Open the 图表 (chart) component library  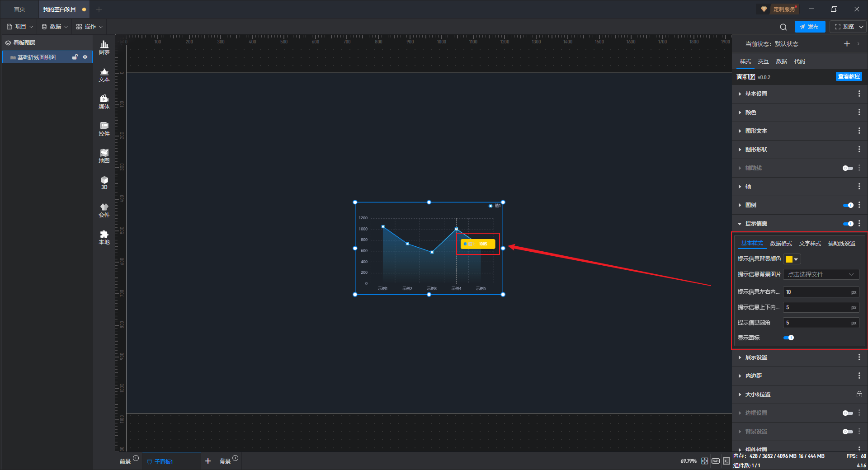tap(104, 47)
